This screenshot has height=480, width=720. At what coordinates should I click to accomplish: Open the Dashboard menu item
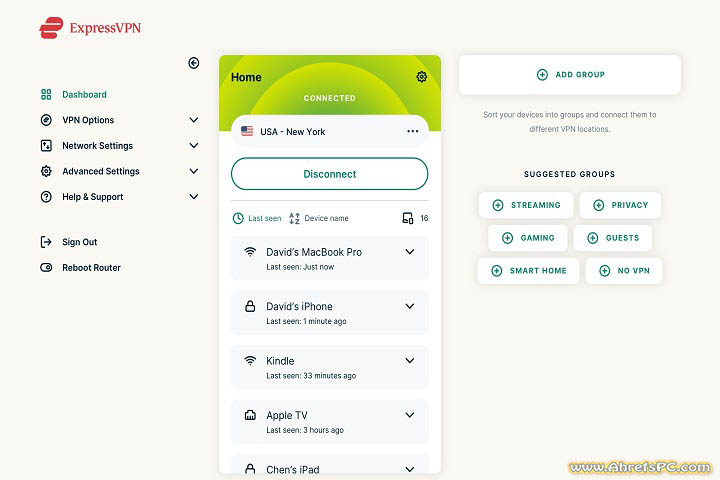[84, 95]
